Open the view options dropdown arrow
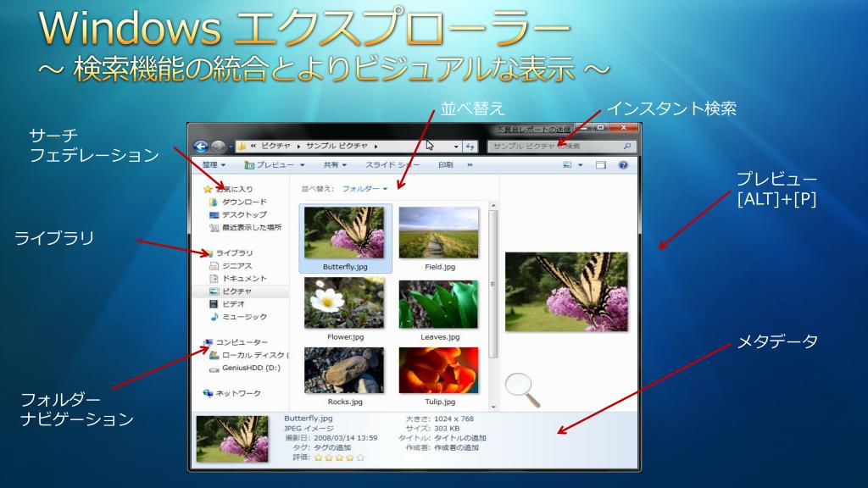The height and width of the screenshot is (488, 868). 580,165
